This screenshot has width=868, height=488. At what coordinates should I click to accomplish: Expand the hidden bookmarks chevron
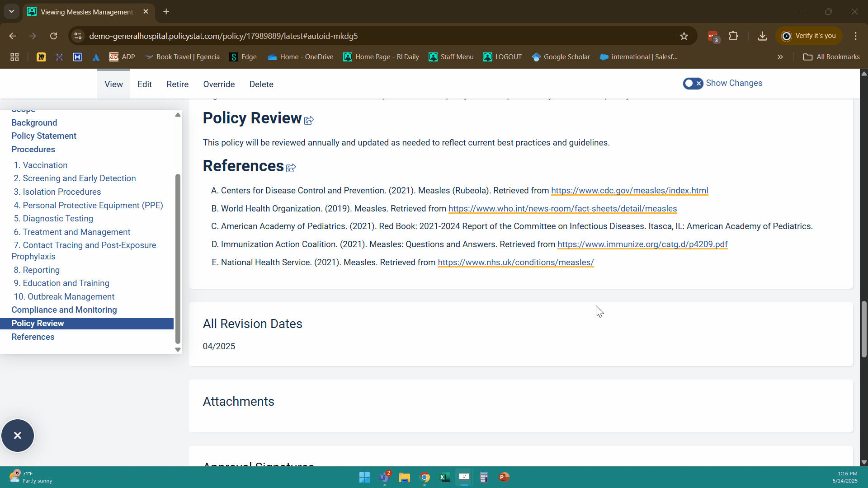tap(780, 57)
